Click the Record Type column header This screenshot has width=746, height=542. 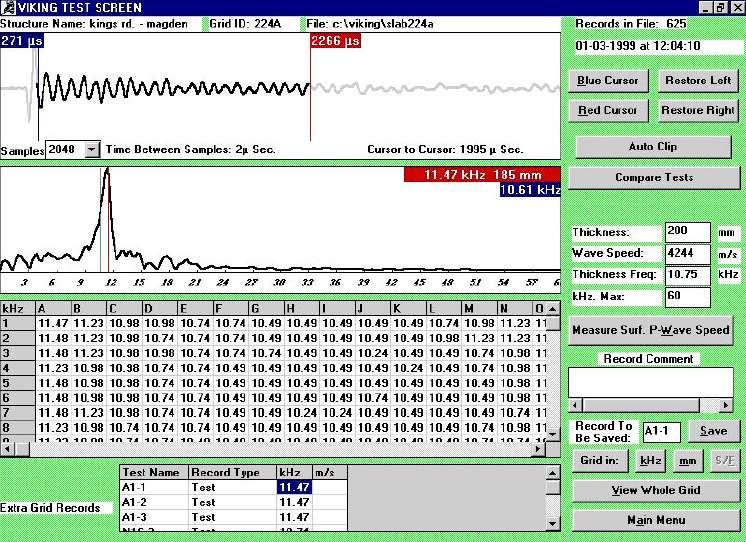[x=232, y=473]
